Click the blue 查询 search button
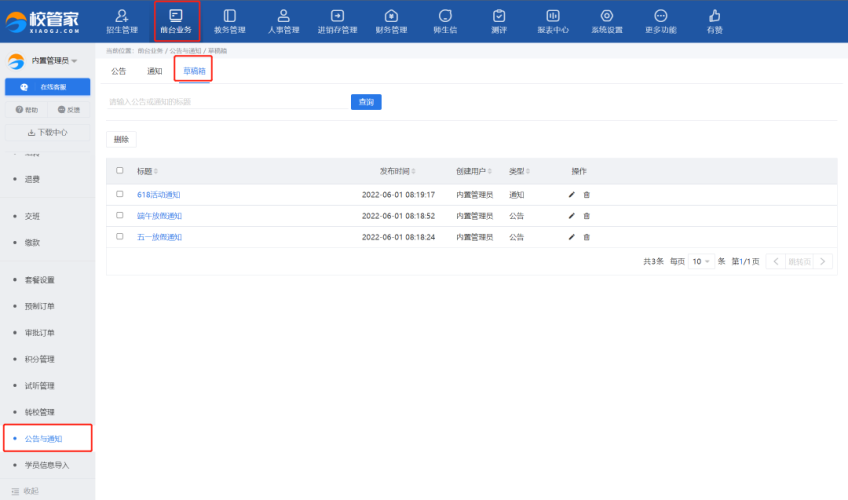This screenshot has width=848, height=500. coord(366,102)
